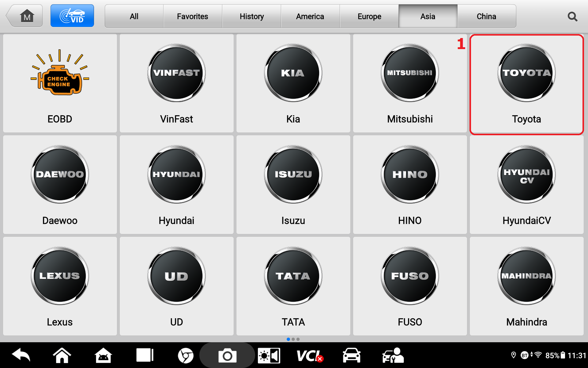
Task: Jump to second page indicator dot
Action: [x=293, y=339]
